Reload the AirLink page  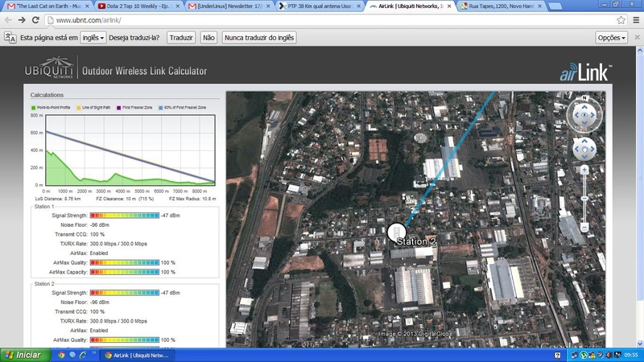coord(35,19)
